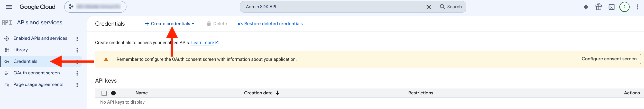Open more options beside Library

77,50
